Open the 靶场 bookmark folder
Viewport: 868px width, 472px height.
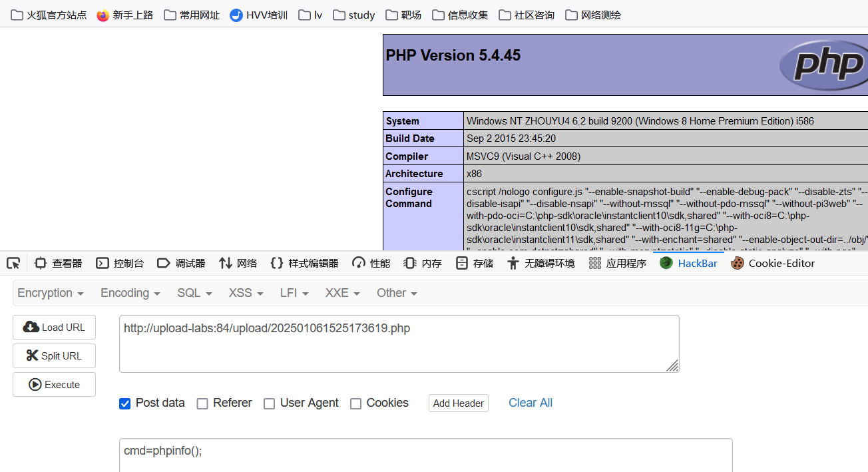coord(403,15)
